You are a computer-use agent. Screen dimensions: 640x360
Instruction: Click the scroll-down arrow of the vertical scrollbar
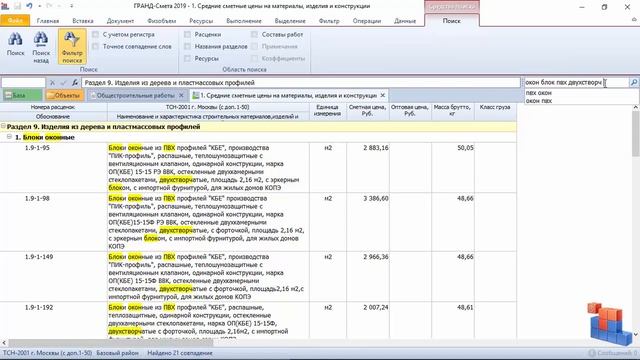[636, 335]
